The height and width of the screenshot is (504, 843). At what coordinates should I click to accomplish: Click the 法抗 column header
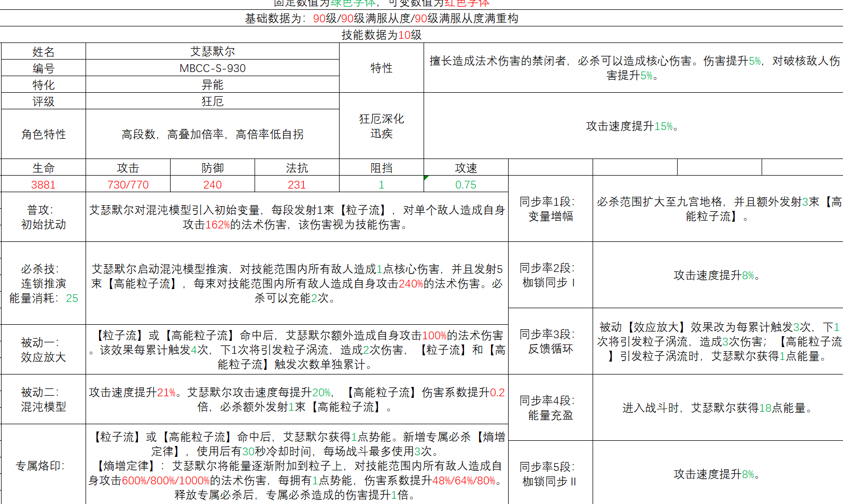tap(297, 167)
